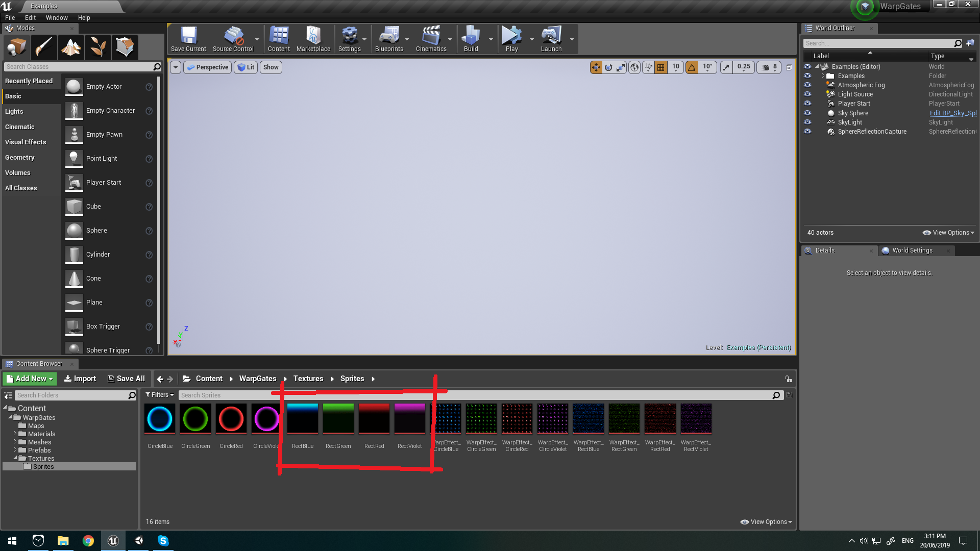Maximize or restore the viewport
Screen dimensions: 980x551
coord(789,67)
